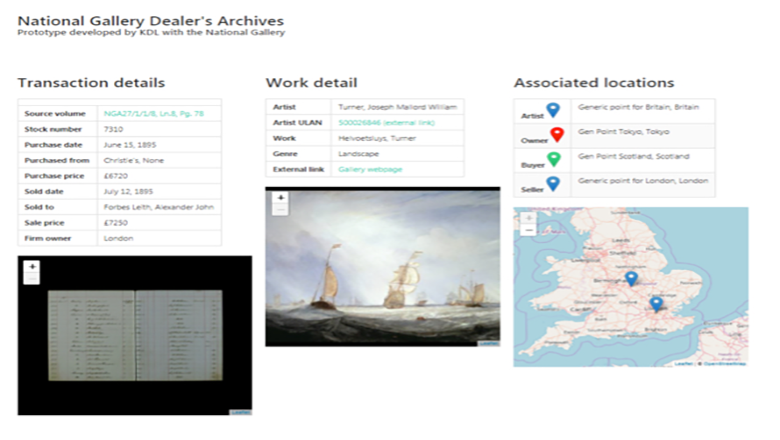Select the Firm owner value London

click(x=118, y=238)
